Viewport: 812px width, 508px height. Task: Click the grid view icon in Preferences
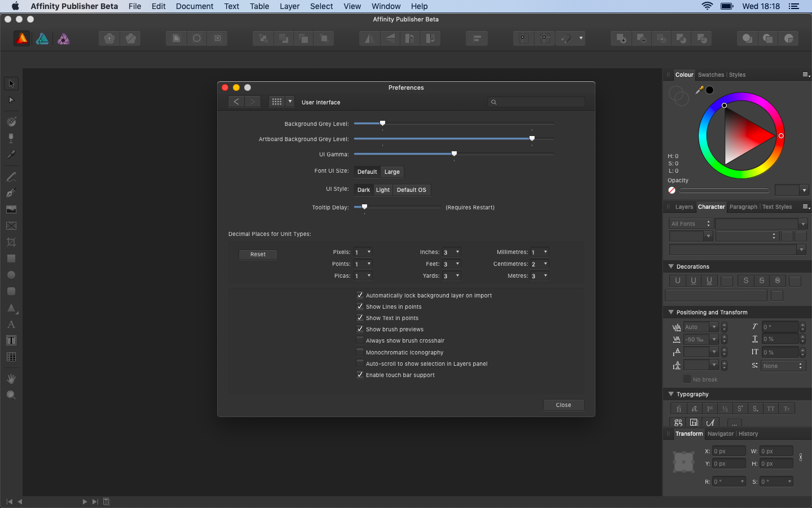pyautogui.click(x=277, y=102)
